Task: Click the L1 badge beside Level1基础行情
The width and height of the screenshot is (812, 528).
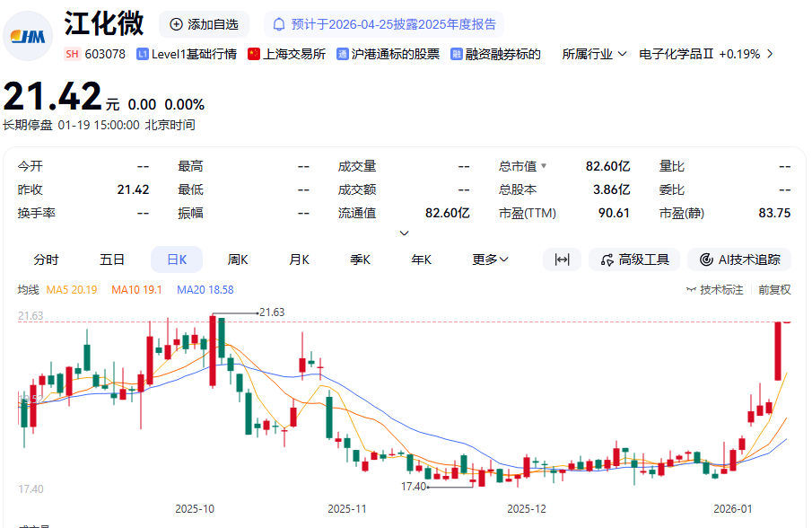Action: [x=142, y=54]
